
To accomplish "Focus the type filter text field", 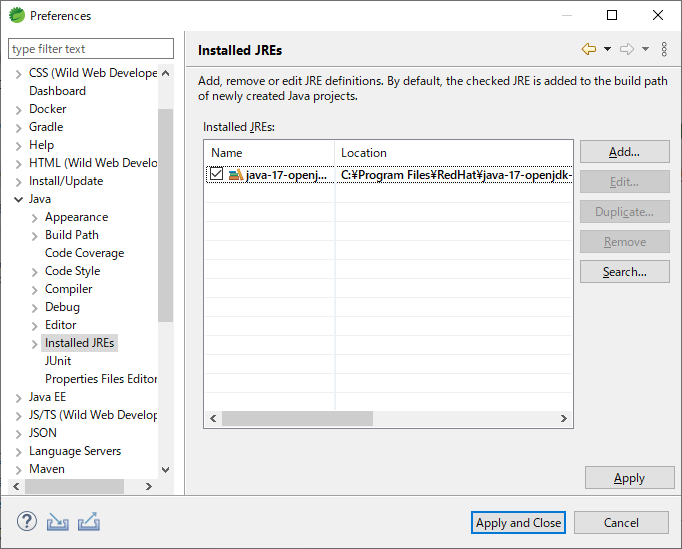I will [x=91, y=48].
